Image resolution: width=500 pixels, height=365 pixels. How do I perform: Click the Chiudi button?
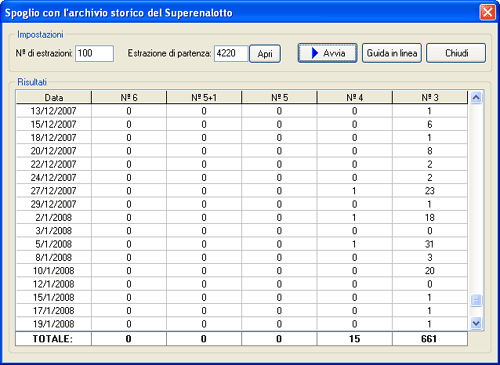click(x=456, y=53)
